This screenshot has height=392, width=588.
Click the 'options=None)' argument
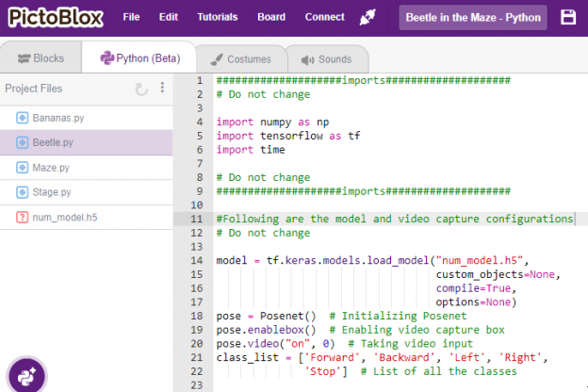click(x=476, y=302)
